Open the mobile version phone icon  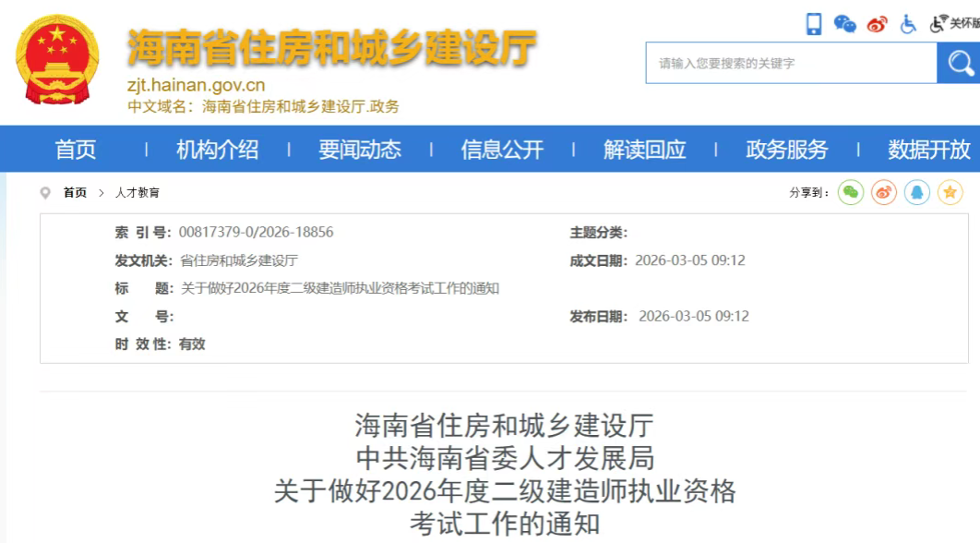[x=814, y=24]
